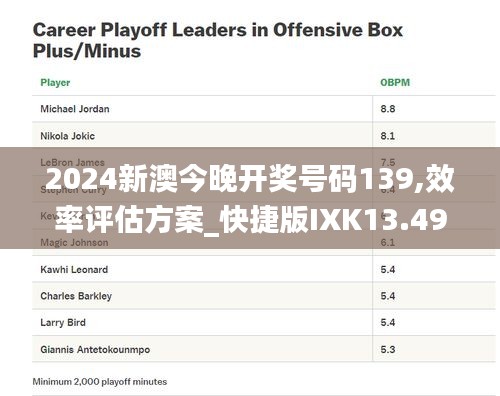
Task: Click the Giannis Antetokounmpo name
Action: (95, 350)
